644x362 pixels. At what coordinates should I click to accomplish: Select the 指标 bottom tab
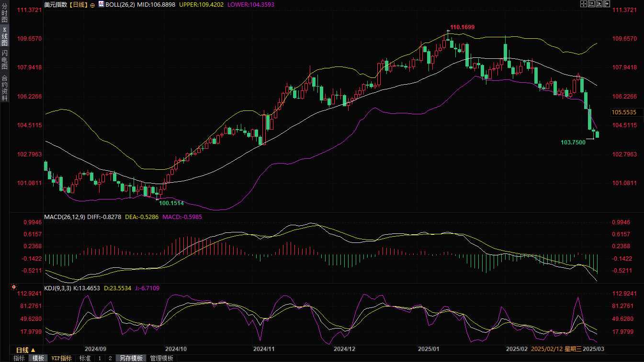pyautogui.click(x=19, y=358)
